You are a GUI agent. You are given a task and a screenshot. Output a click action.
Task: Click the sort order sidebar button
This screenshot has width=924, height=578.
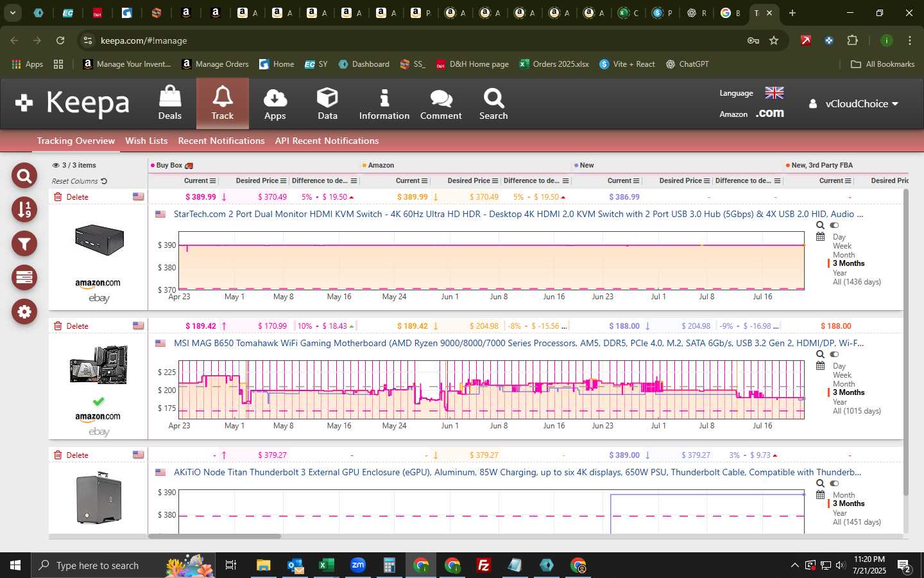[x=24, y=209]
